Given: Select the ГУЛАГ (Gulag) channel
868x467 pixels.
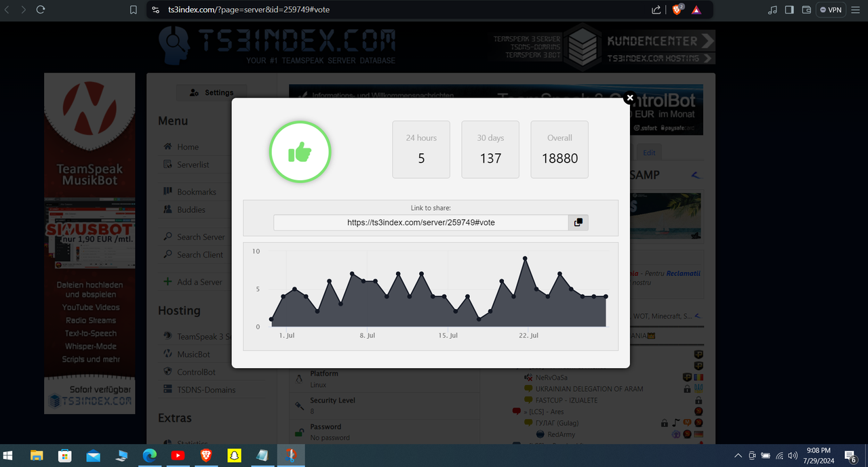Looking at the screenshot, I should coord(557,423).
